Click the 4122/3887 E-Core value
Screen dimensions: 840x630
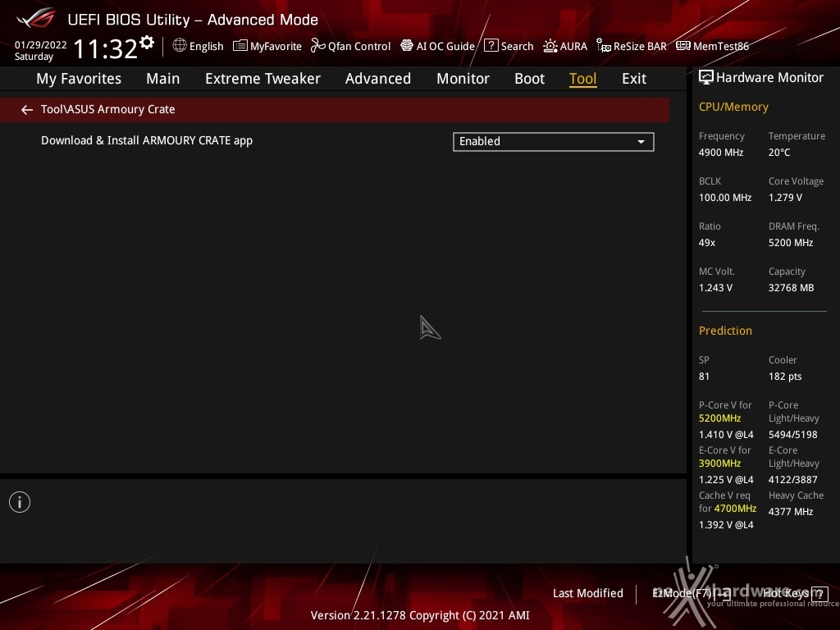click(793, 480)
